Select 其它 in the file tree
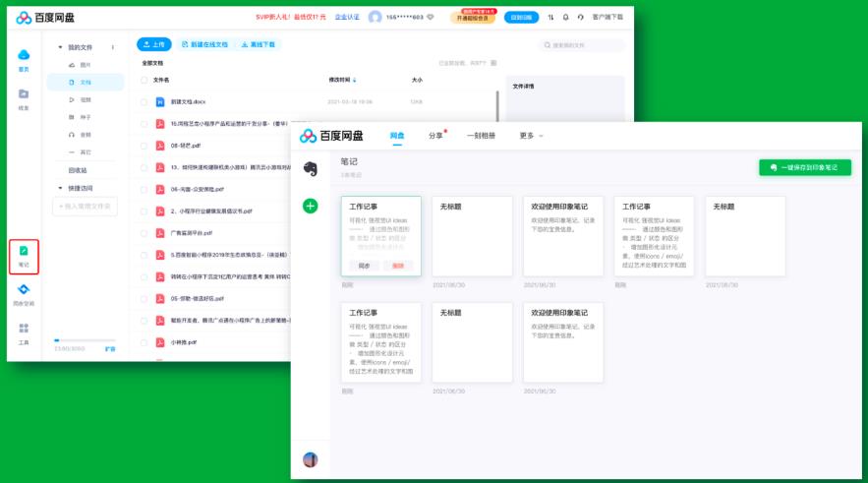The width and height of the screenshot is (868, 483). 86,151
